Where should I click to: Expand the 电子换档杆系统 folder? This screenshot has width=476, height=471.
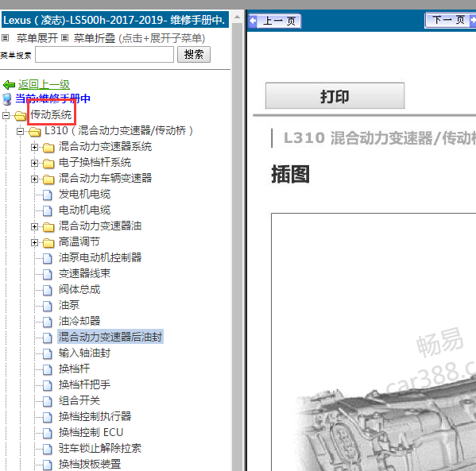[34, 164]
